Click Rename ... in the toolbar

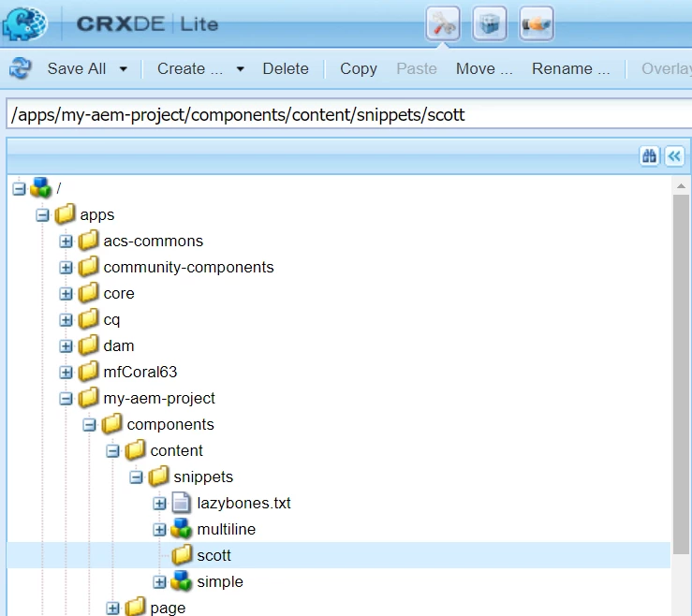[570, 68]
